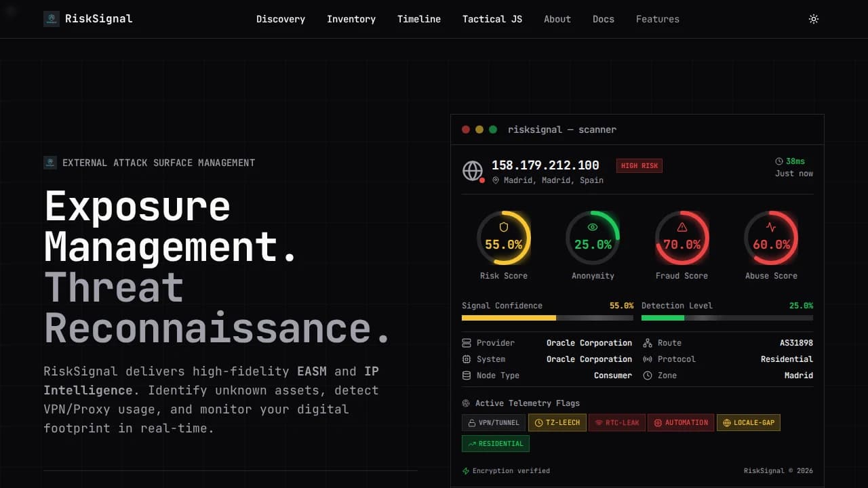Open the Docs page from the navigation
Screen dimensions: 868x488
pos(603,19)
